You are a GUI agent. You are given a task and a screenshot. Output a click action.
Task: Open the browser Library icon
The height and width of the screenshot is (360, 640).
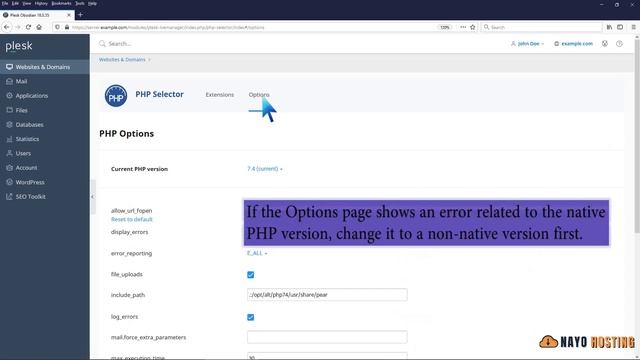click(609, 27)
